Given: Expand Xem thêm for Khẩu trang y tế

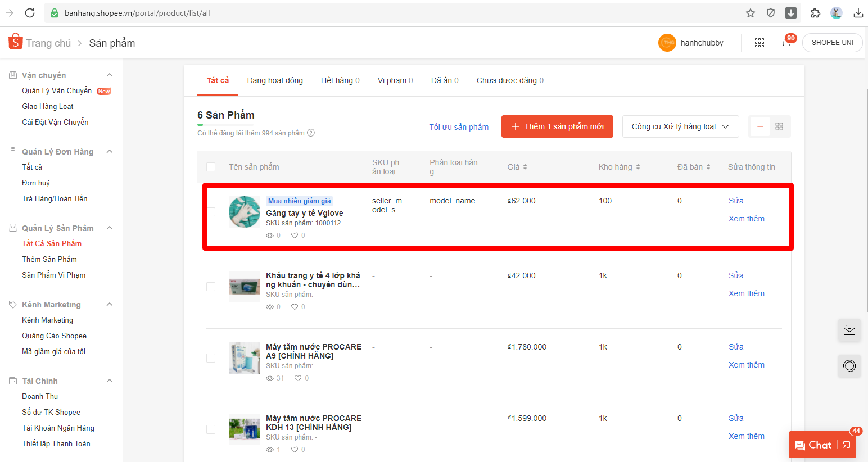Looking at the screenshot, I should [x=747, y=293].
